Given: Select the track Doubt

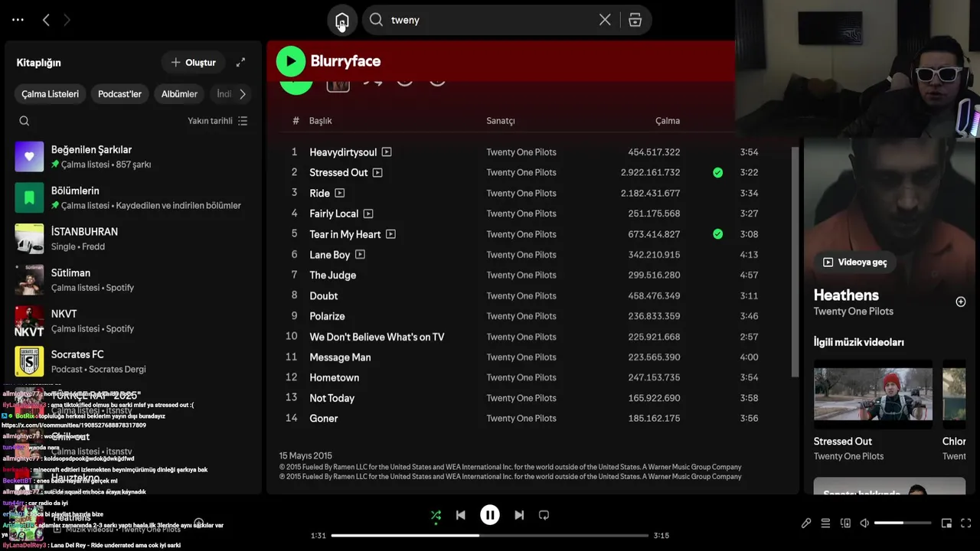Looking at the screenshot, I should point(323,296).
